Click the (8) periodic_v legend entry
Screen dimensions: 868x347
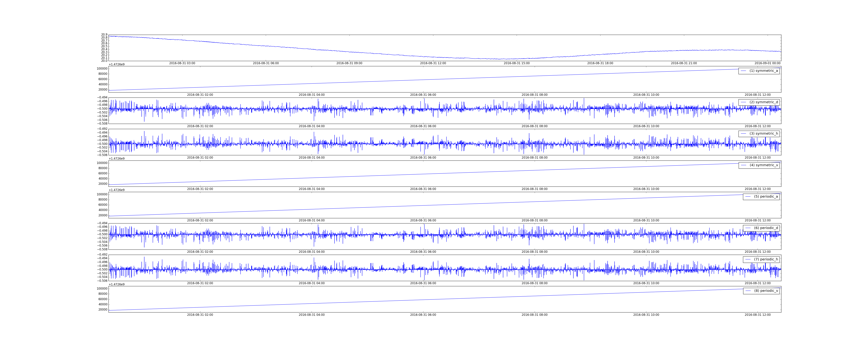pyautogui.click(x=761, y=291)
